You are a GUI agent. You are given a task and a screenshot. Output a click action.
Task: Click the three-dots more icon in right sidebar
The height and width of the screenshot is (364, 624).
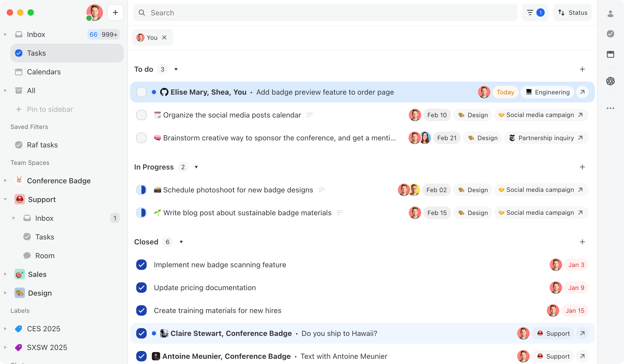[611, 108]
